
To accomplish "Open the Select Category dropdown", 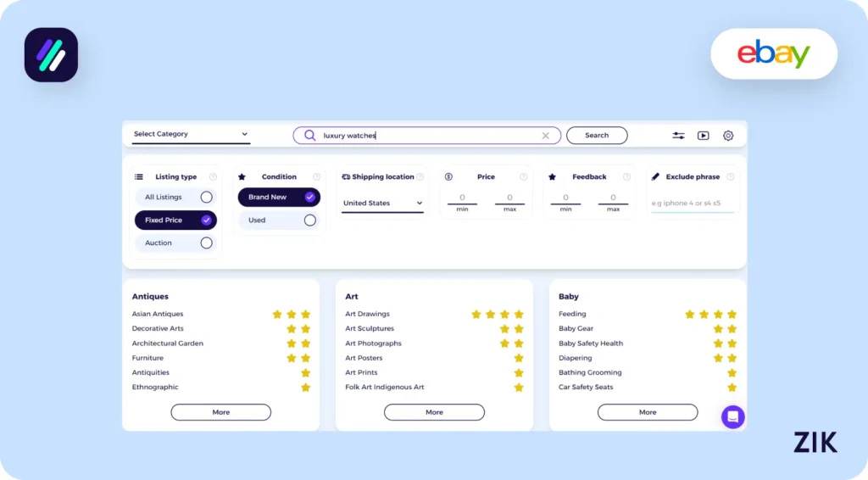I will 191,134.
